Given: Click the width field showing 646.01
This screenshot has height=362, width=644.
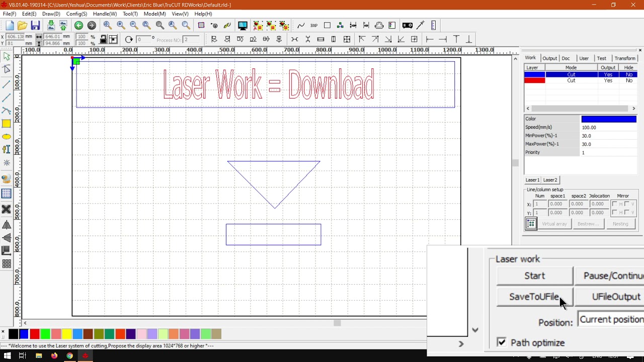Looking at the screenshot, I should (53, 37).
